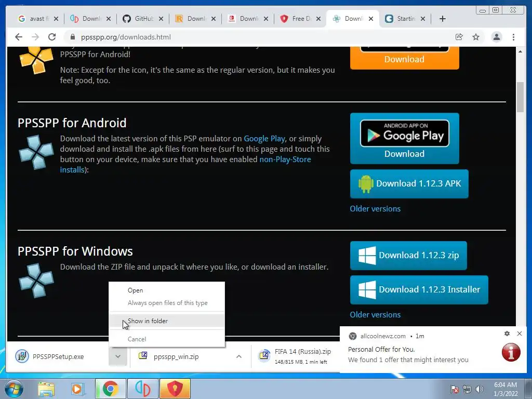Open the red shield app in taskbar
Screen dimensions: 532x399
click(175, 389)
